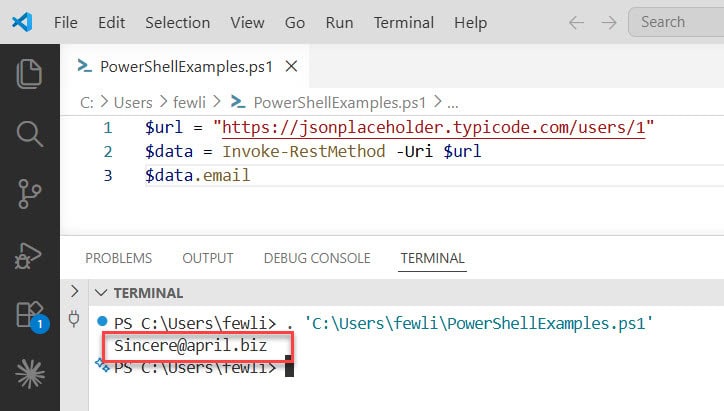724x411 pixels.
Task: Click Users in the breadcrumb
Action: coord(133,102)
